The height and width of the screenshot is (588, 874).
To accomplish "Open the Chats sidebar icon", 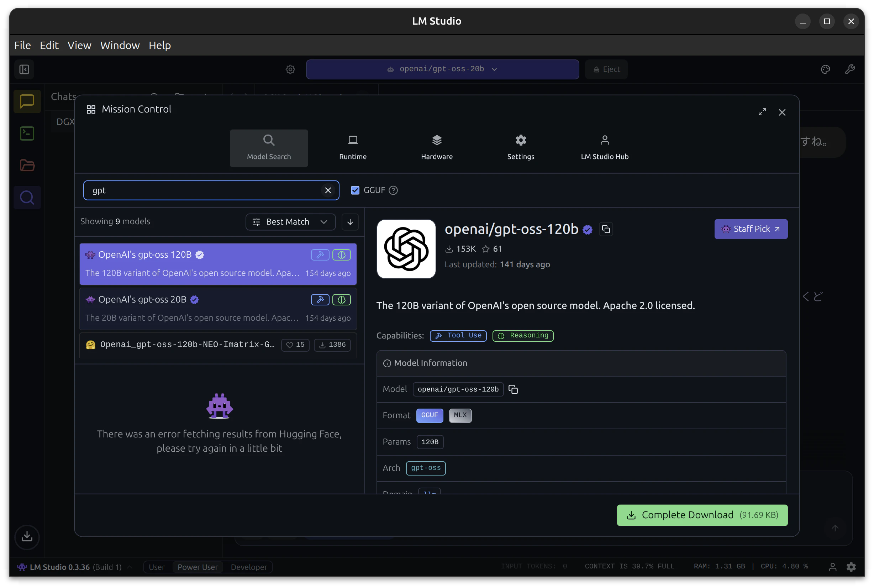I will coord(27,101).
